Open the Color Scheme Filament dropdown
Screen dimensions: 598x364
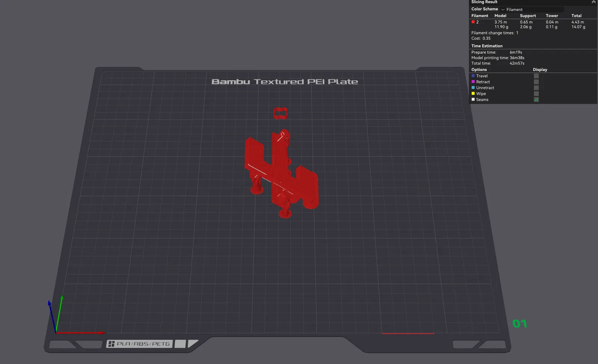pyautogui.click(x=532, y=9)
